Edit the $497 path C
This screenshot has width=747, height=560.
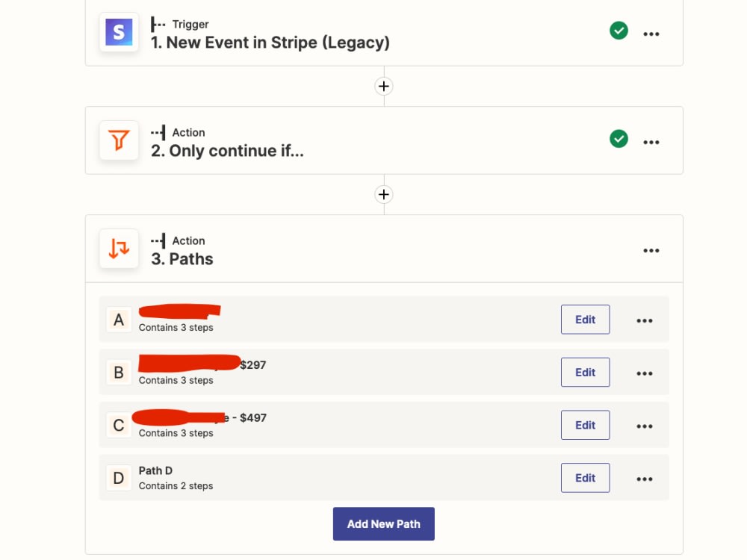(x=585, y=426)
